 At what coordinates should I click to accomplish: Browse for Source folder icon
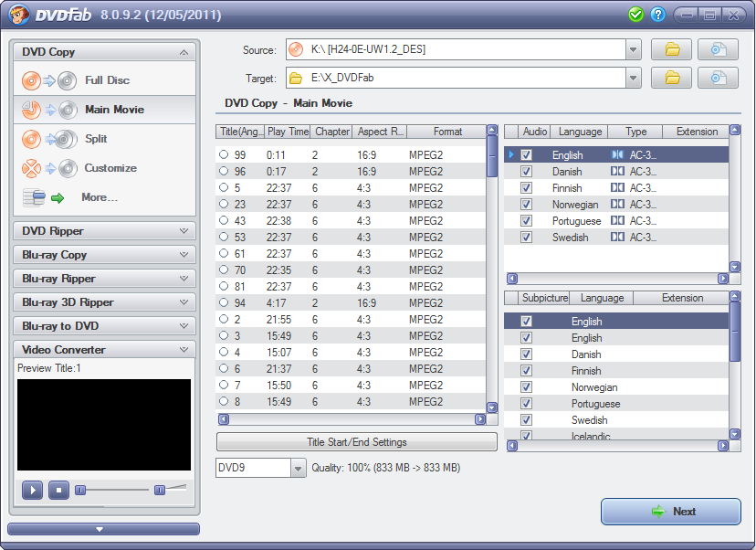click(x=671, y=49)
